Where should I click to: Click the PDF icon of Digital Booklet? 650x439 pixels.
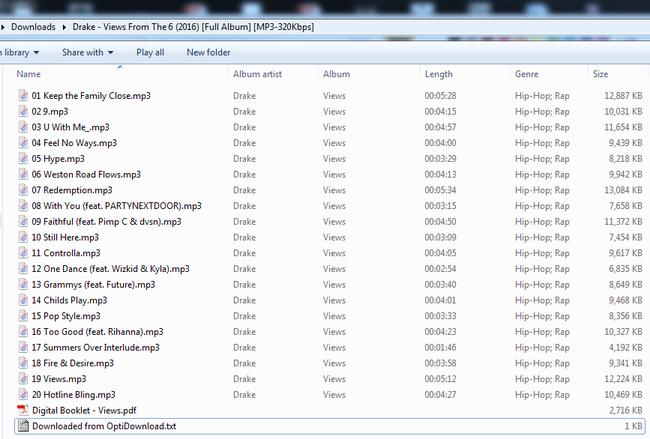tap(23, 410)
